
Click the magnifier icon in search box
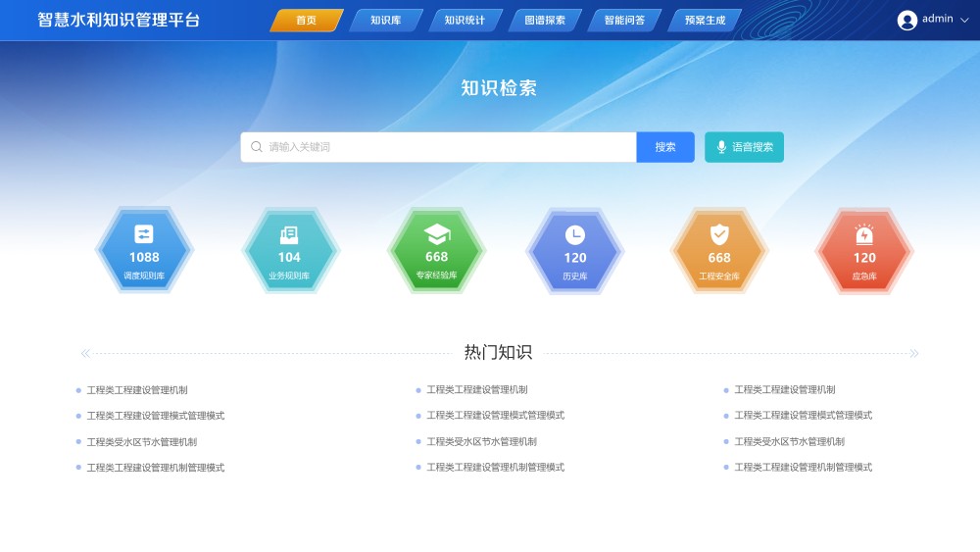pyautogui.click(x=256, y=147)
